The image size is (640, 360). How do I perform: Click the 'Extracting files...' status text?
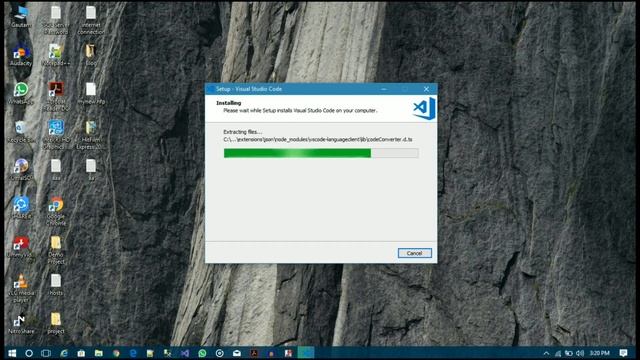point(242,132)
